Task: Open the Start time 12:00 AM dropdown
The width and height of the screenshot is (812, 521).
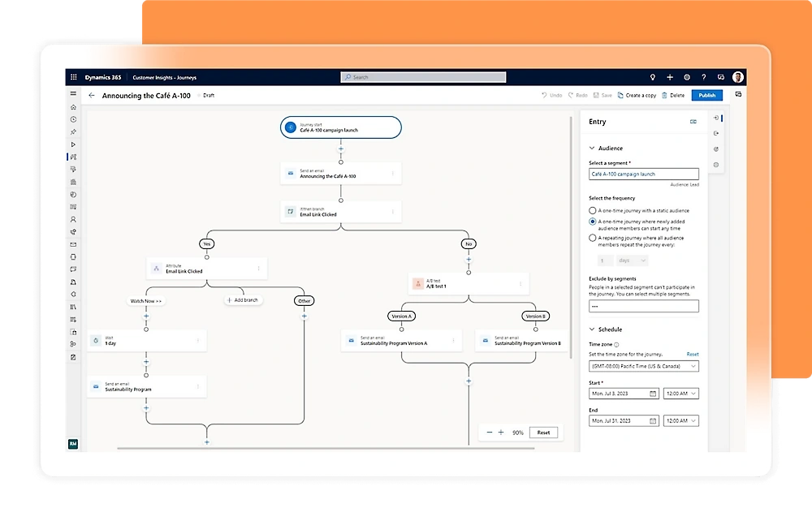Action: coord(680,394)
